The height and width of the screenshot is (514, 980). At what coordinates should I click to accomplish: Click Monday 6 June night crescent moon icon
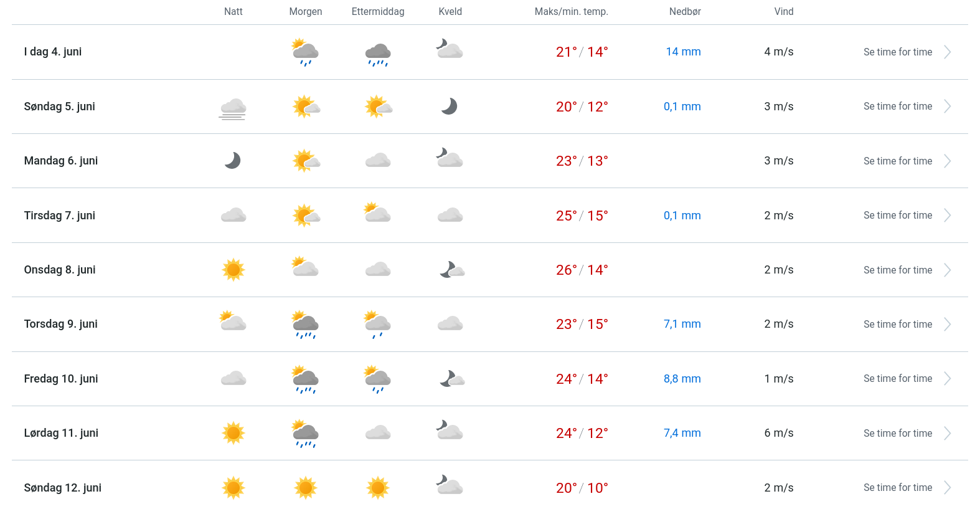(233, 161)
